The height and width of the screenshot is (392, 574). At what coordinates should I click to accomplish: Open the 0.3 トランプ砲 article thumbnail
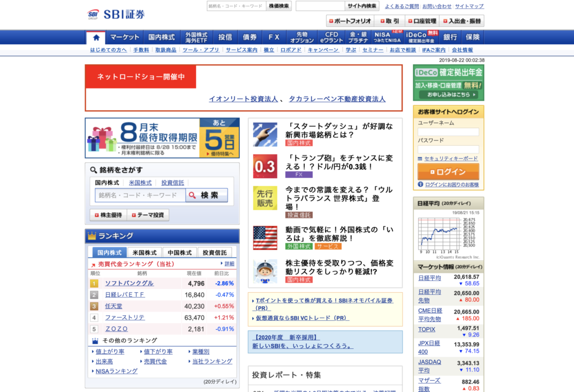pos(265,166)
